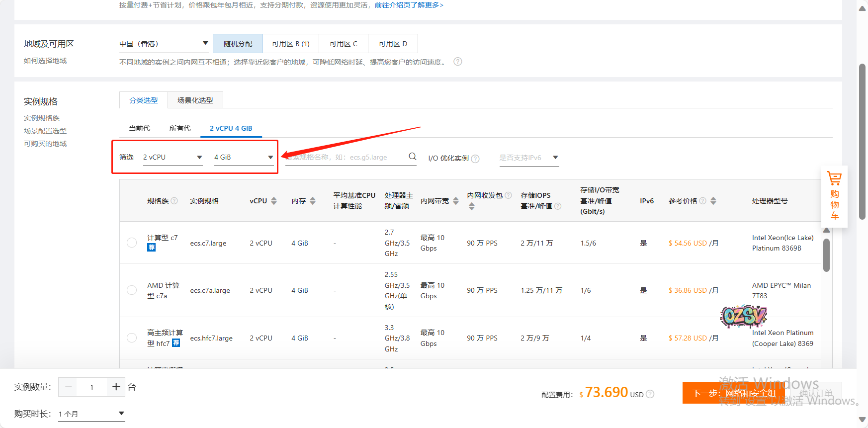Expand the 中国（香港）region dropdown

(x=164, y=44)
